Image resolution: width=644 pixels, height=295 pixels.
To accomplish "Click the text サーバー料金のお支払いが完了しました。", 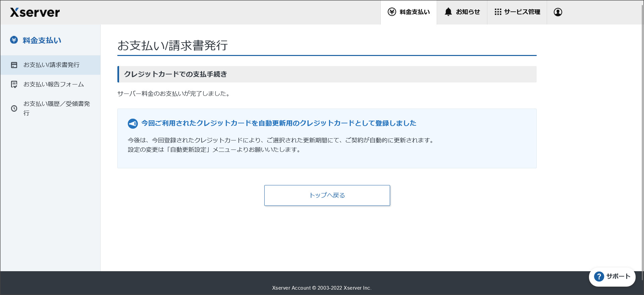I will click(174, 94).
